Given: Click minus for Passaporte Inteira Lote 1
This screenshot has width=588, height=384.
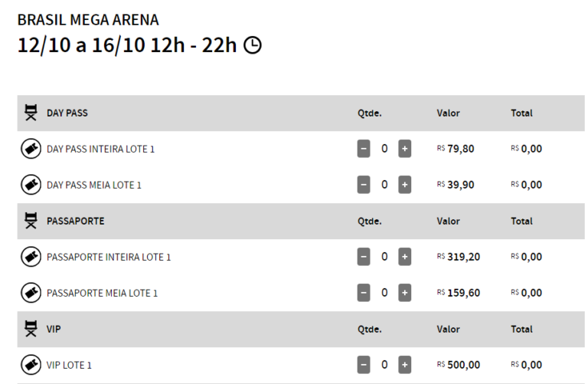Looking at the screenshot, I should [x=364, y=257].
